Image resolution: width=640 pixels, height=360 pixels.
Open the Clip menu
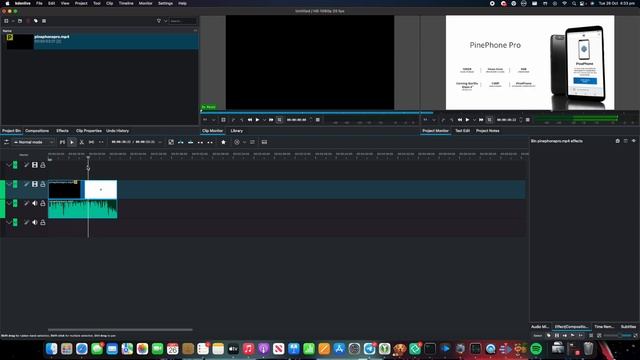(110, 3)
